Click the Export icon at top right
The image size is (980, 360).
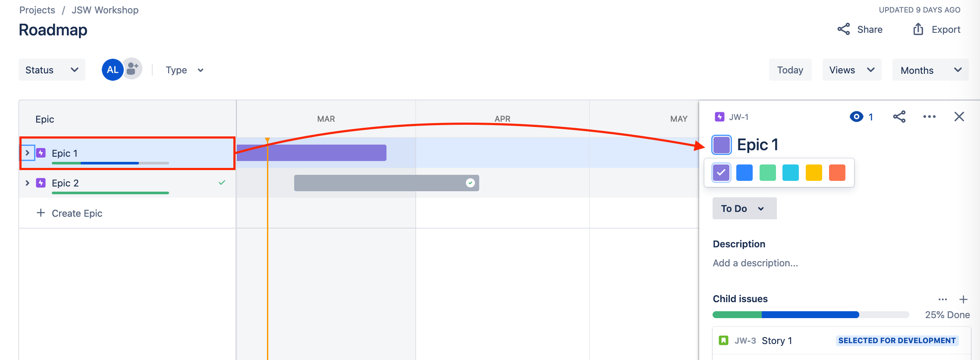click(x=918, y=29)
